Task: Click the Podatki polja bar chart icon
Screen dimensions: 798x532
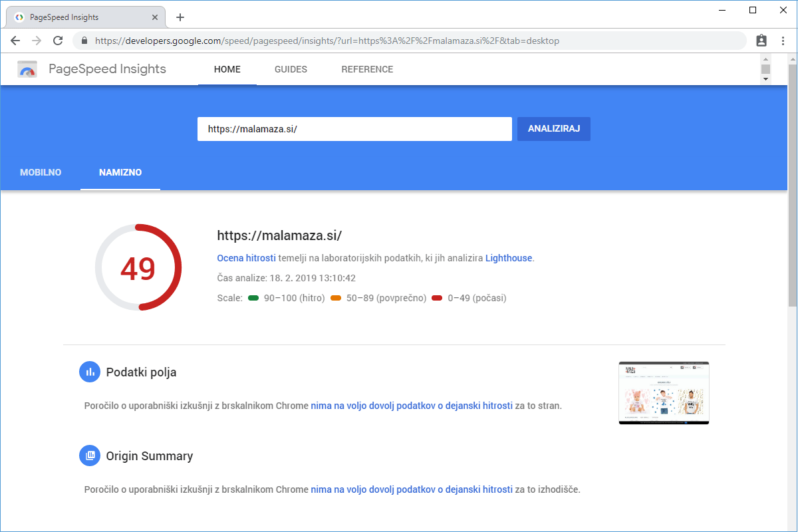Action: tap(89, 372)
